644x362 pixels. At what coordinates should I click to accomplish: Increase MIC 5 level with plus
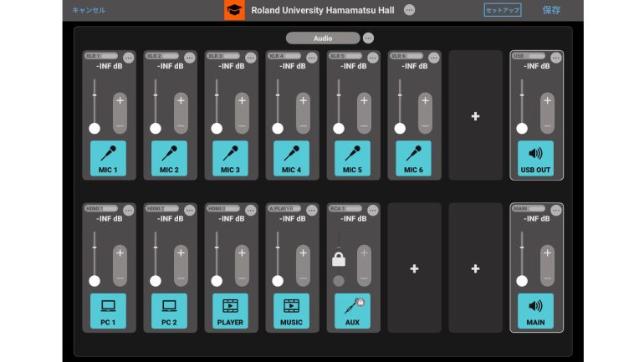coord(364,101)
